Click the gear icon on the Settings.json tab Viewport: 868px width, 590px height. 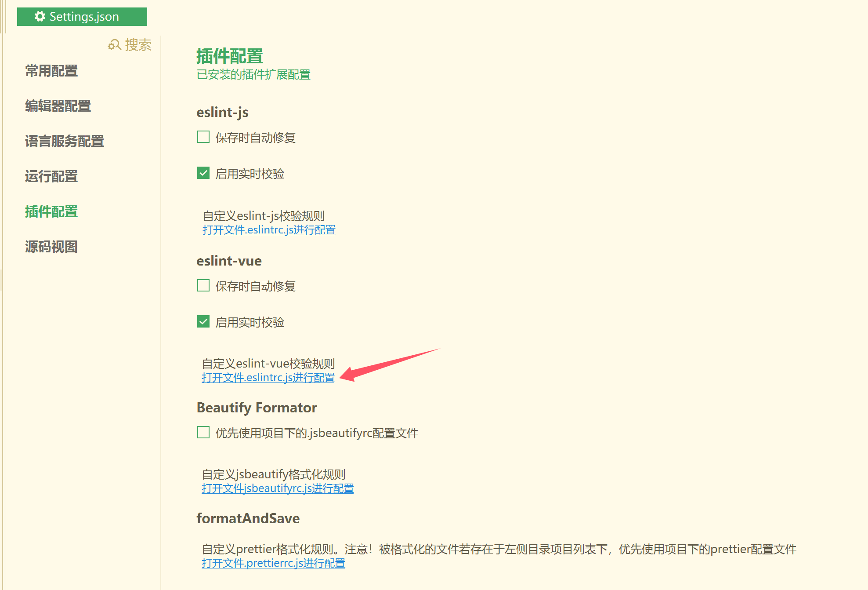click(39, 16)
